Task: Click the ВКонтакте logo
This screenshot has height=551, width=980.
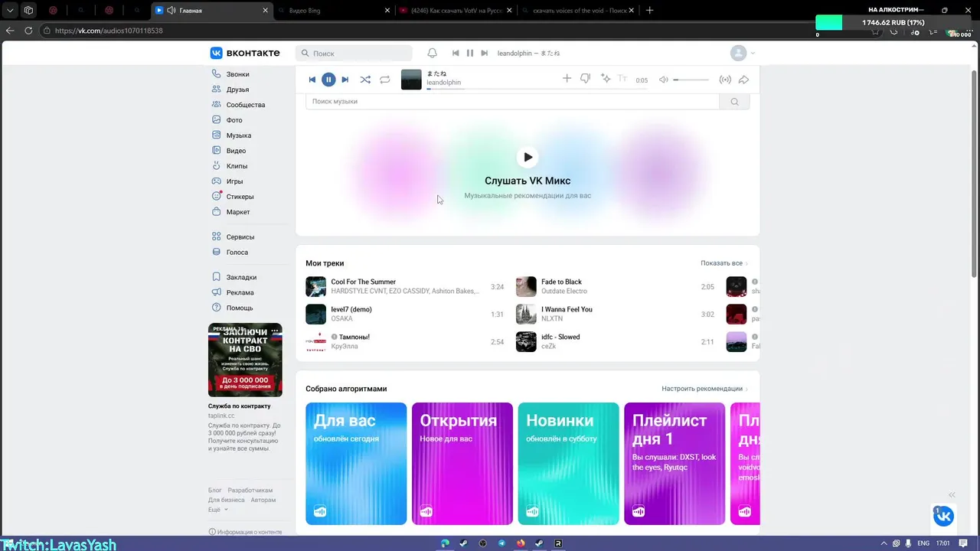Action: (x=245, y=53)
